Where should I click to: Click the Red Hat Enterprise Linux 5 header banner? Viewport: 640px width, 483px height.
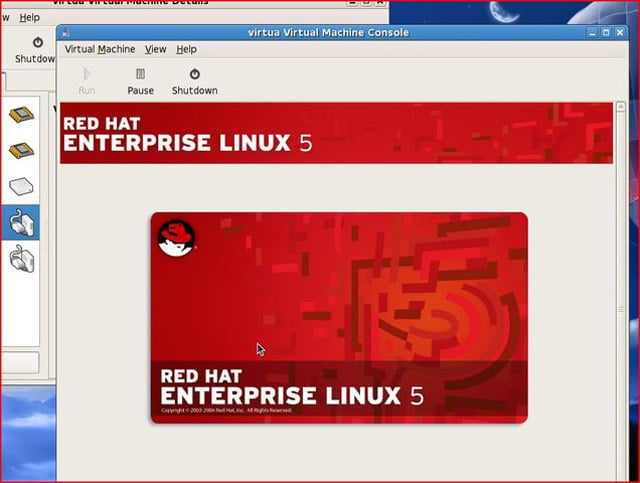tap(336, 133)
